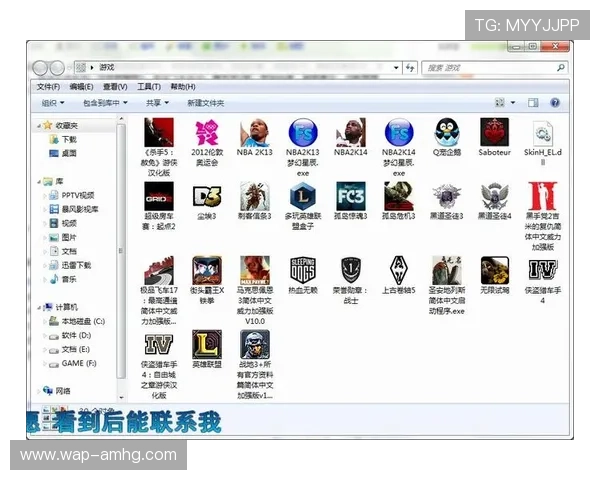Collapse the 计算机 tree node
This screenshot has width=600, height=480.
(x=39, y=308)
